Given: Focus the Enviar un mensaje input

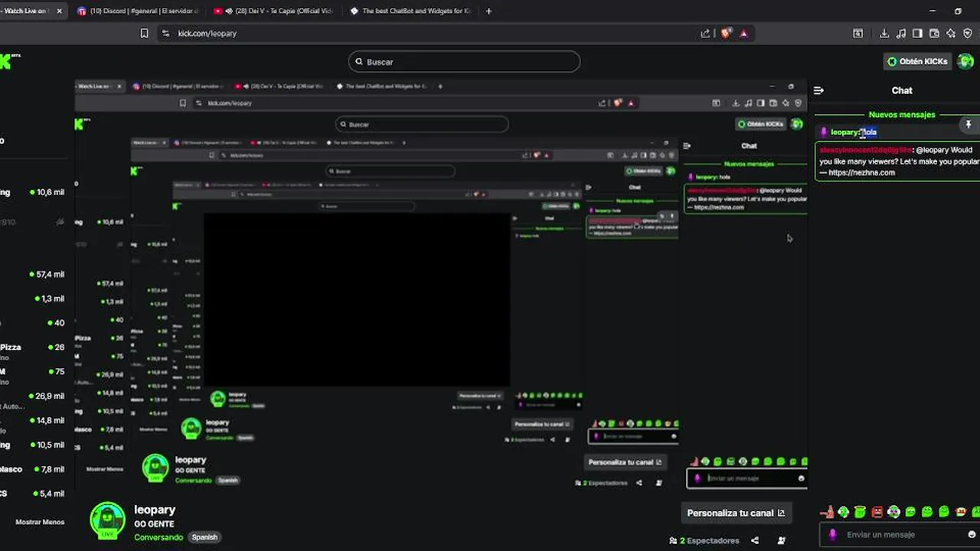Looking at the screenshot, I should (x=900, y=534).
